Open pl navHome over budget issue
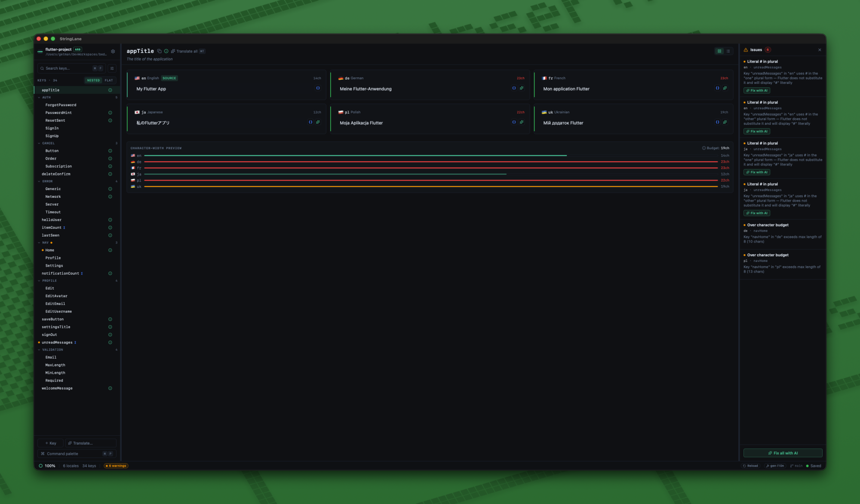The height and width of the screenshot is (504, 860). pyautogui.click(x=783, y=263)
